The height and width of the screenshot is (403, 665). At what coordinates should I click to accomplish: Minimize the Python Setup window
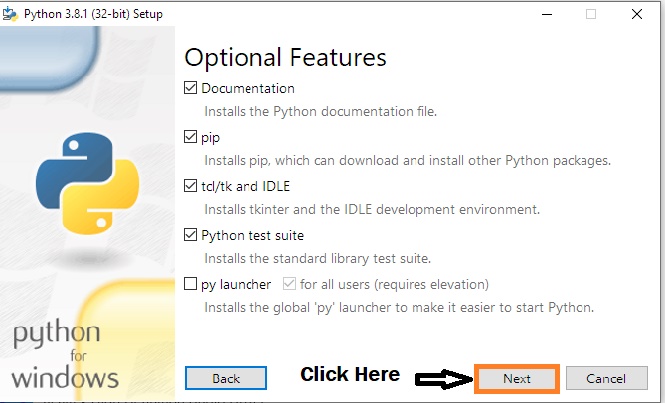(547, 14)
